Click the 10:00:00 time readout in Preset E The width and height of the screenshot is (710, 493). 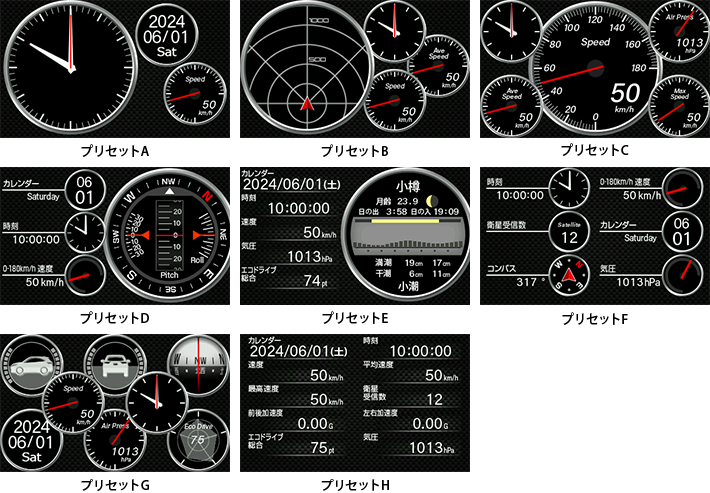[300, 209]
